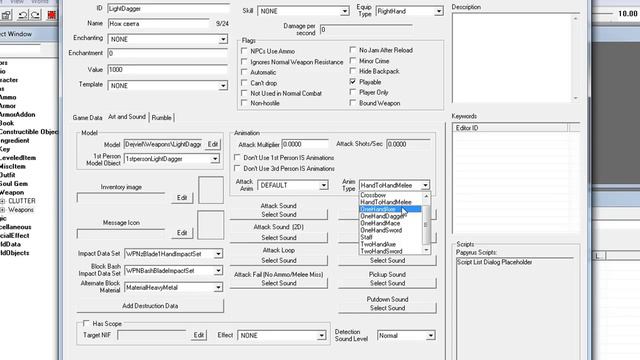This screenshot has width=640, height=360.
Task: Click Edit button for Message Icon
Action: [x=182, y=233]
